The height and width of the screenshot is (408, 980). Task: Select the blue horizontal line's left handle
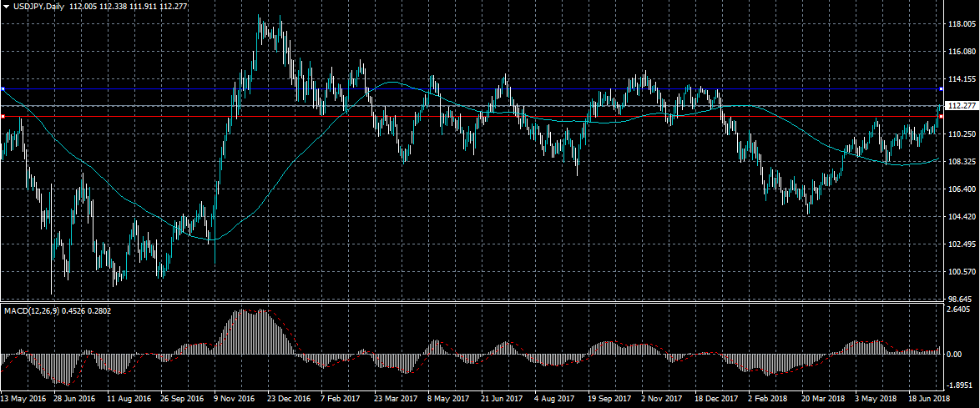pyautogui.click(x=3, y=88)
